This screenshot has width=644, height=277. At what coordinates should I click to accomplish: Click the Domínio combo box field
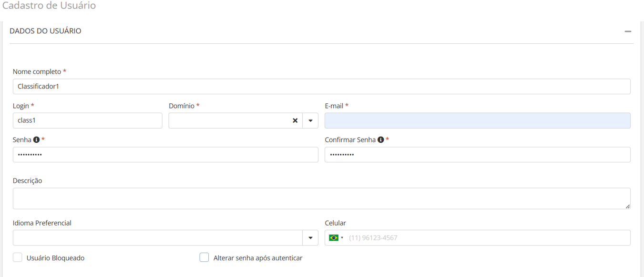229,121
